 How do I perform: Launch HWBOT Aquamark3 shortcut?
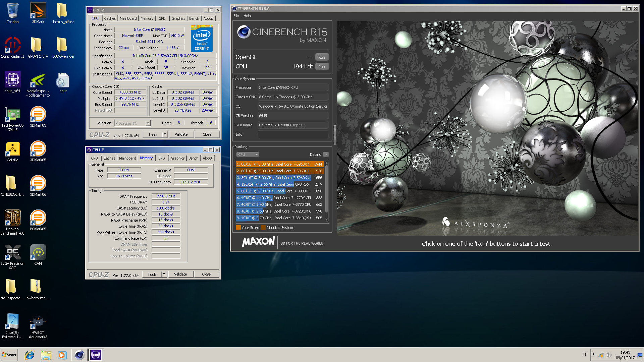pos(38,326)
